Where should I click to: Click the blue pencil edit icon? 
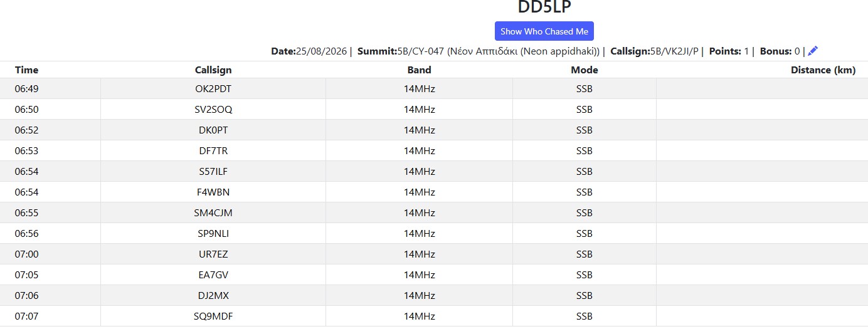(x=813, y=51)
